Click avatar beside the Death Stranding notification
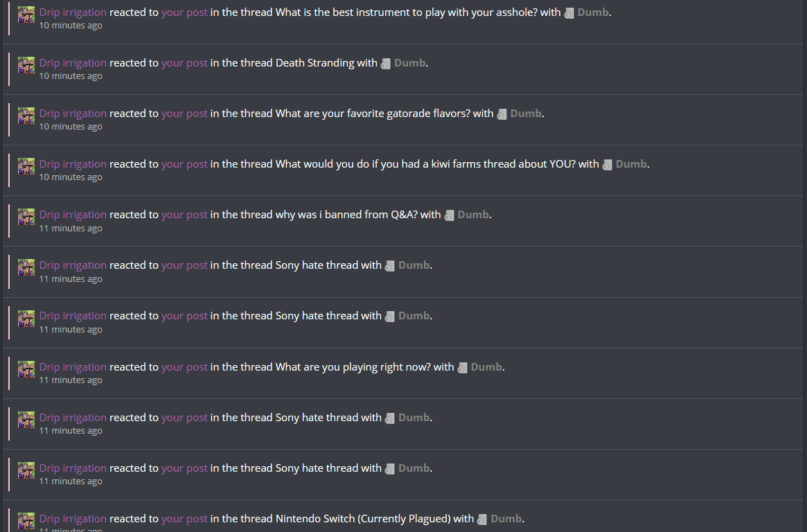 26,65
